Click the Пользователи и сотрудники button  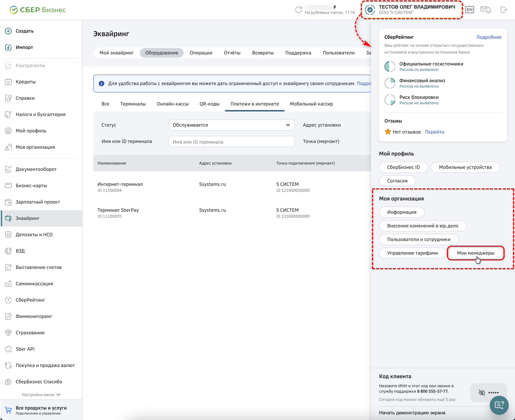(x=419, y=239)
